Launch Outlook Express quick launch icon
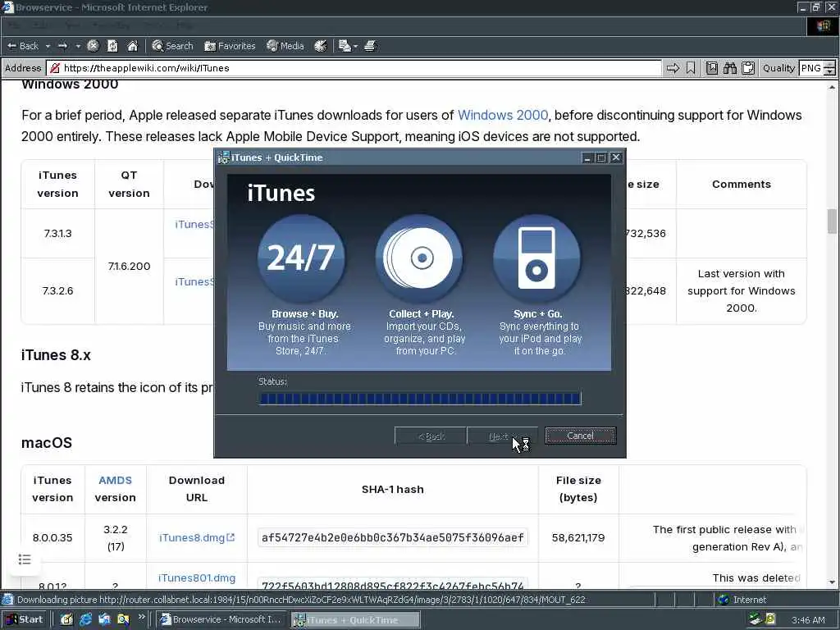 coord(104,620)
